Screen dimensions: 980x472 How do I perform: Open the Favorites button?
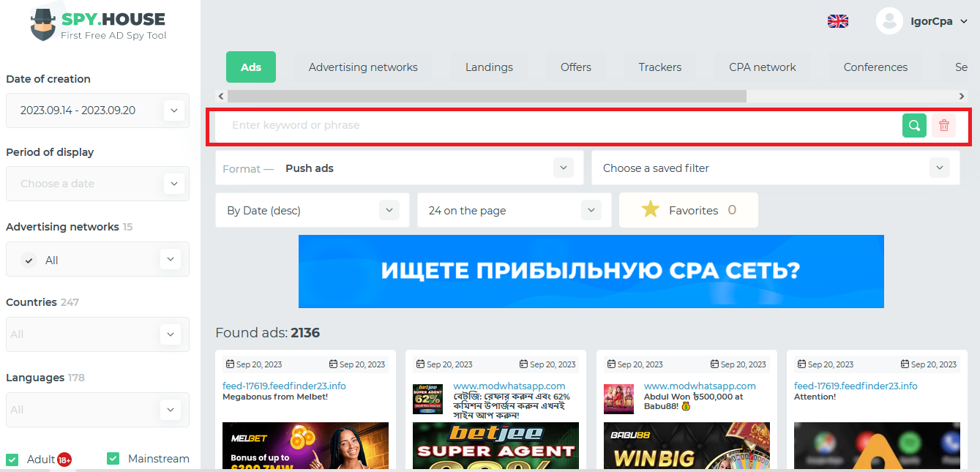[689, 211]
